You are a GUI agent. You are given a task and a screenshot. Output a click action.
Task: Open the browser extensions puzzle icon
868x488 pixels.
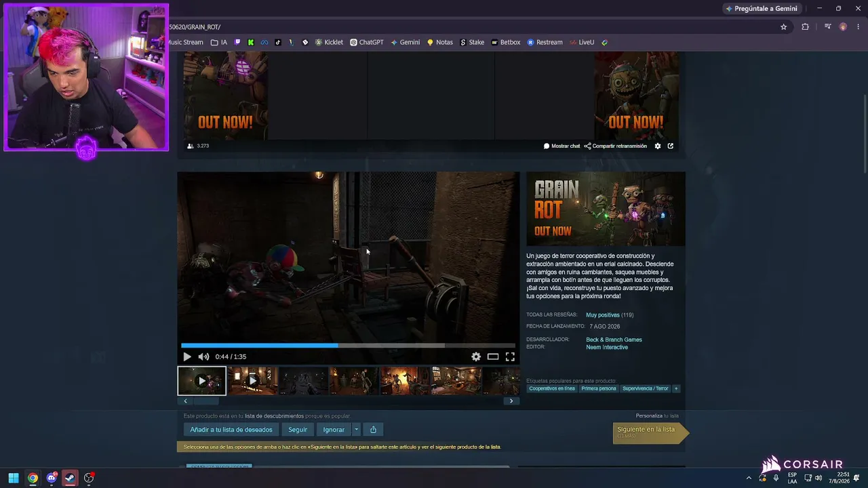click(806, 27)
